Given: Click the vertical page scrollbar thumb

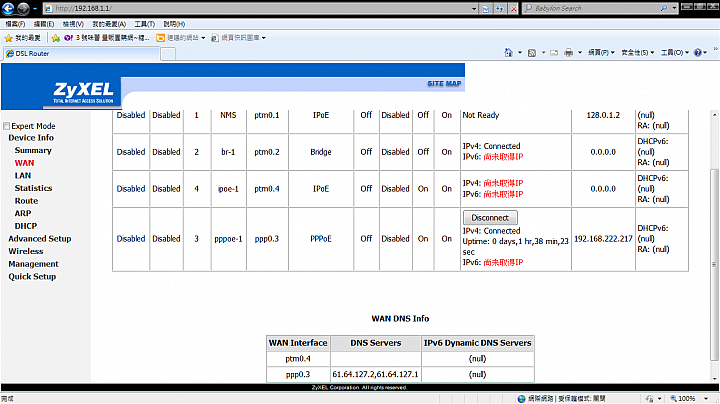Looking at the screenshot, I should pos(714,264).
